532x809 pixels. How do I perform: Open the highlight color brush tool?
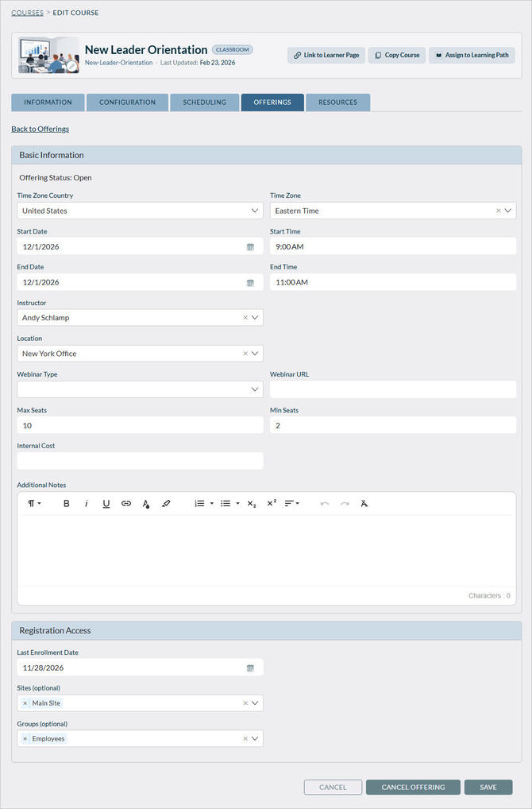[x=166, y=504]
